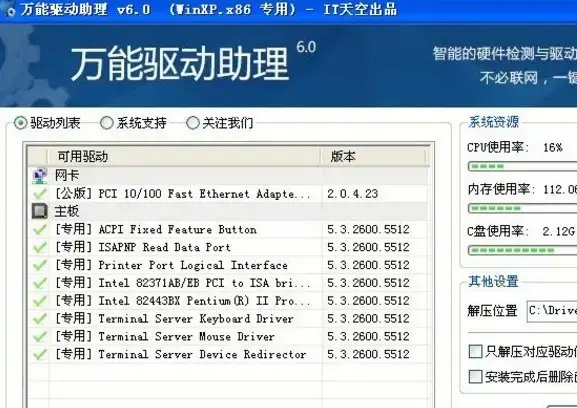Toggle checkmark for Terminal Server Mouse Driver
The image size is (577, 408).
click(x=40, y=336)
